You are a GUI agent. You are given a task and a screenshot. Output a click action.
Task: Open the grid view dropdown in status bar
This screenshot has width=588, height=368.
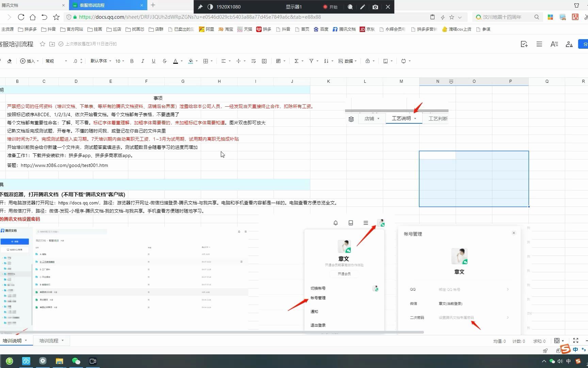559,341
